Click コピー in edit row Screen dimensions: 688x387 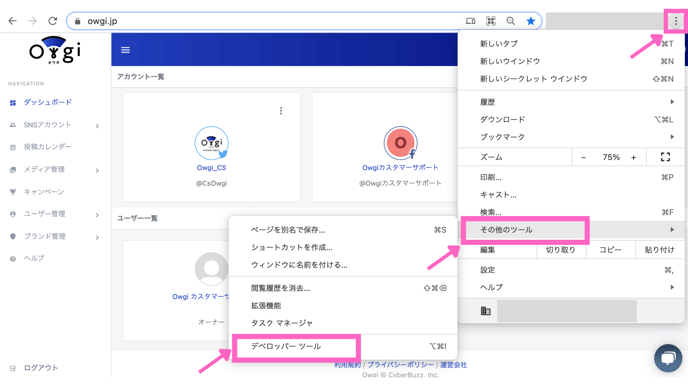(610, 250)
